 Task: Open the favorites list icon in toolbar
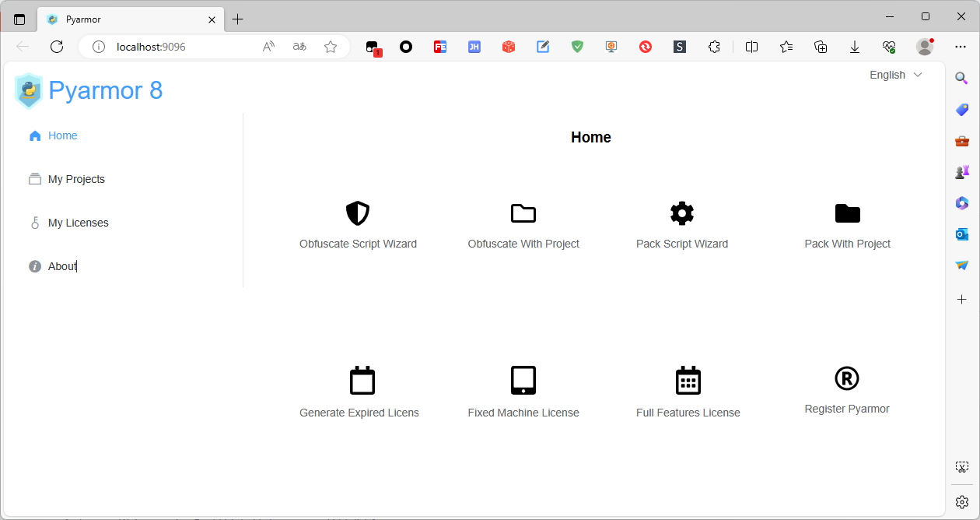pyautogui.click(x=786, y=47)
